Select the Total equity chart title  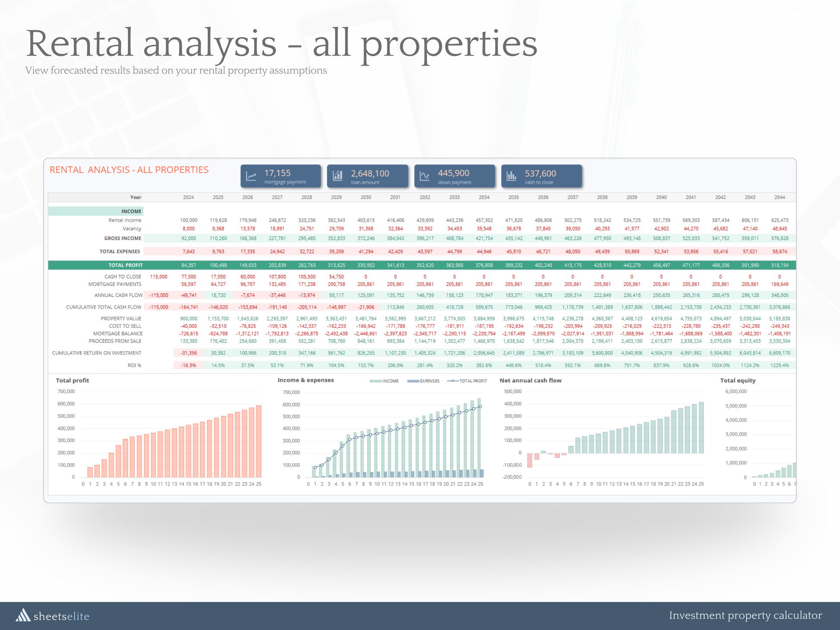click(x=738, y=380)
